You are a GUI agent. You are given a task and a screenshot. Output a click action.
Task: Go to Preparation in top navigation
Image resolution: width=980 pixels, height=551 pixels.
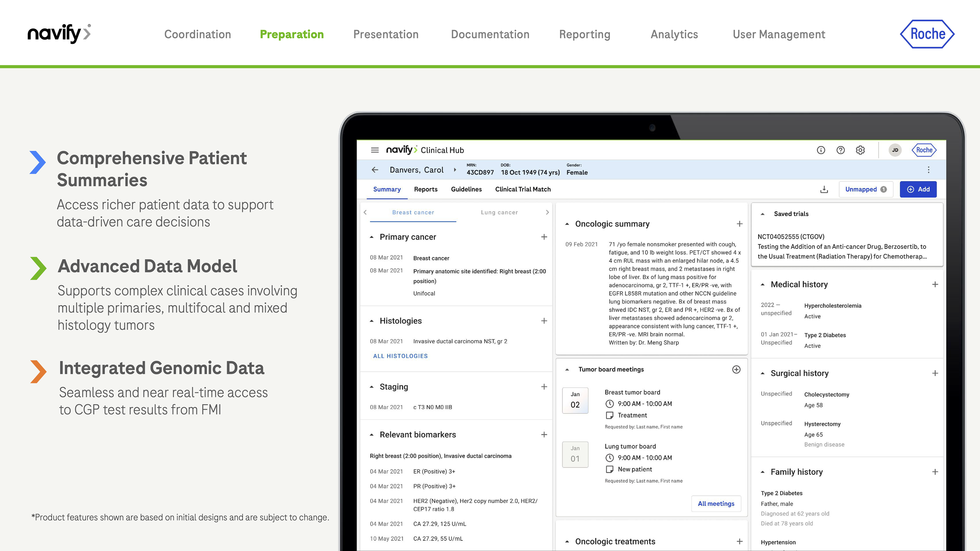click(x=291, y=34)
